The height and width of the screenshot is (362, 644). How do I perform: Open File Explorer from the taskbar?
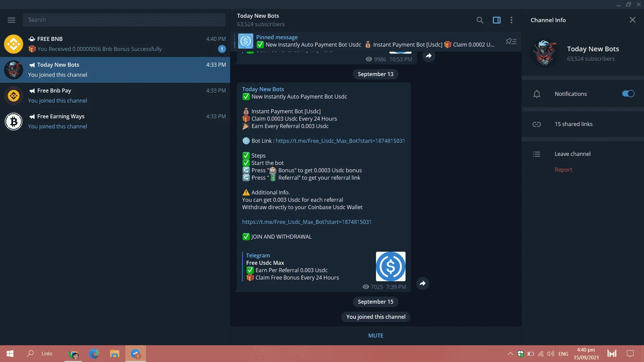point(115,354)
